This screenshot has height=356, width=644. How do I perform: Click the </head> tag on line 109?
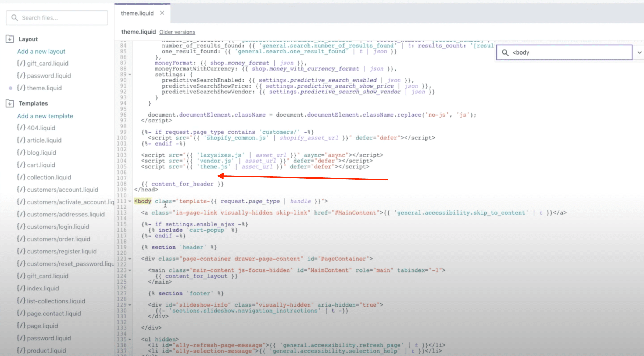click(x=146, y=190)
